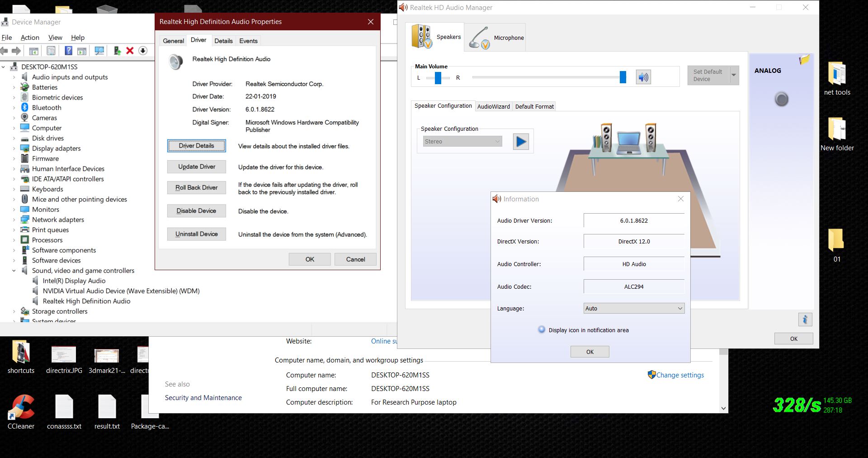Click the Back arrow in Device Manager toolbar
Viewport: 868px width, 458px height.
point(5,51)
